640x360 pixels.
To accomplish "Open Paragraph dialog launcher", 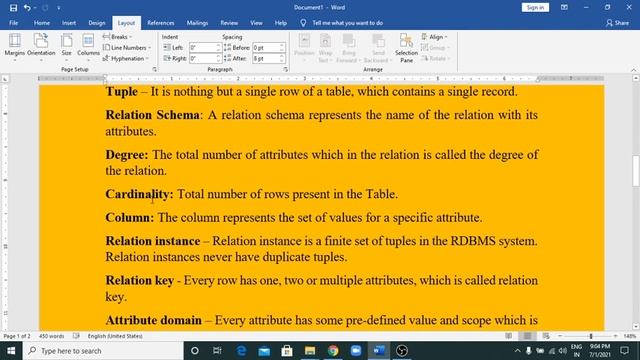I will 285,69.
